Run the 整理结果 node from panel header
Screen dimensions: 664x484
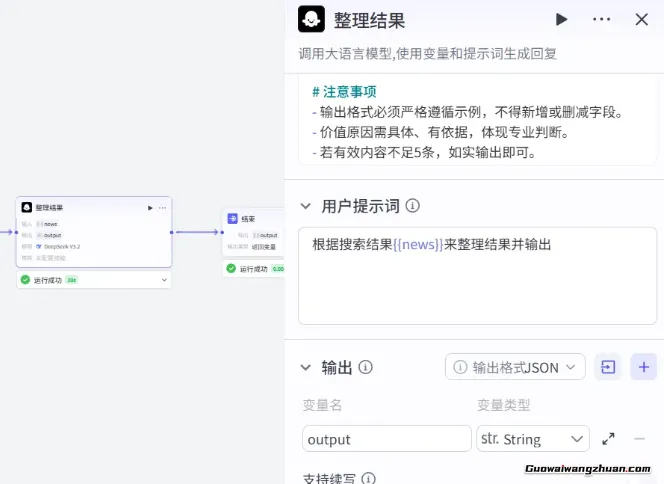561,19
